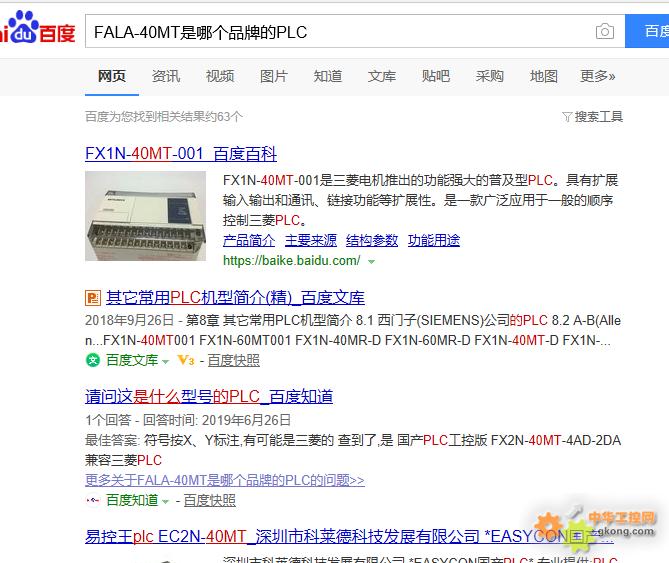Viewport: 669px width, 563px height.
Task: Switch to the 图片 tab
Action: (274, 76)
